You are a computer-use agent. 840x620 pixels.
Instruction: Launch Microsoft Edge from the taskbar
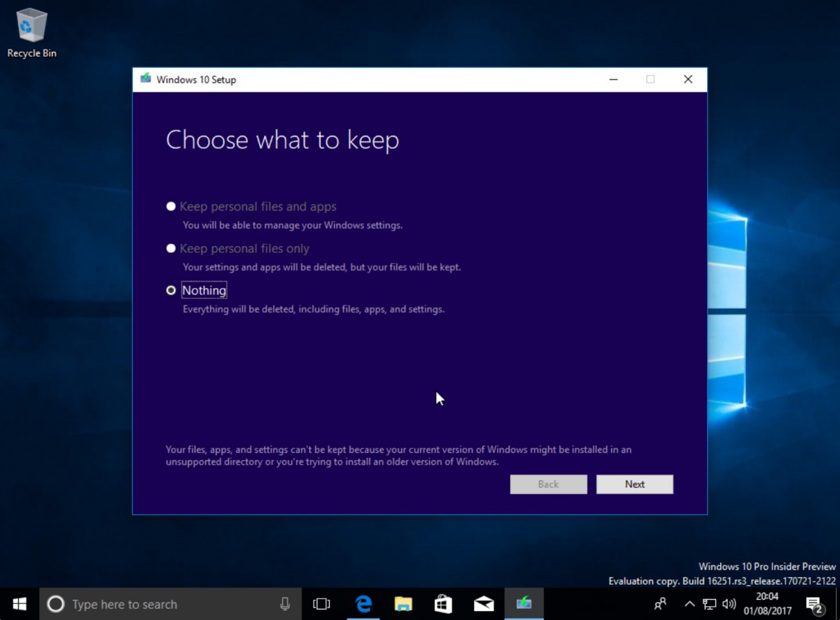click(363, 603)
